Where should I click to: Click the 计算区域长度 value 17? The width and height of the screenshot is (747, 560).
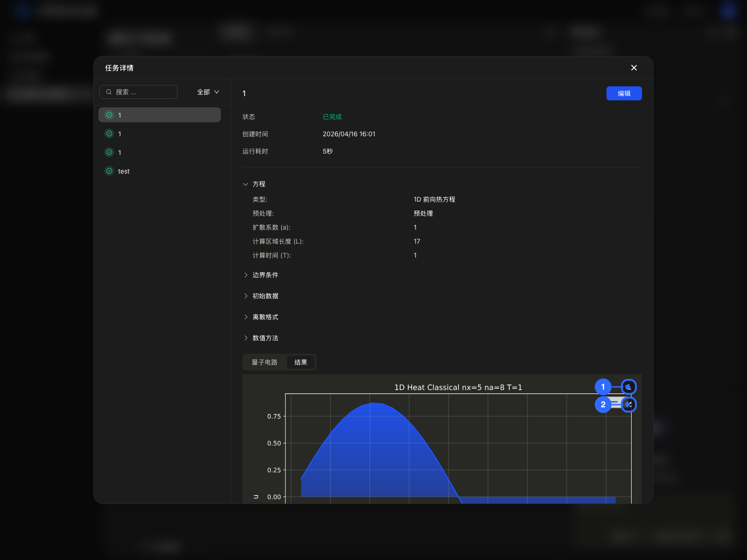point(417,241)
